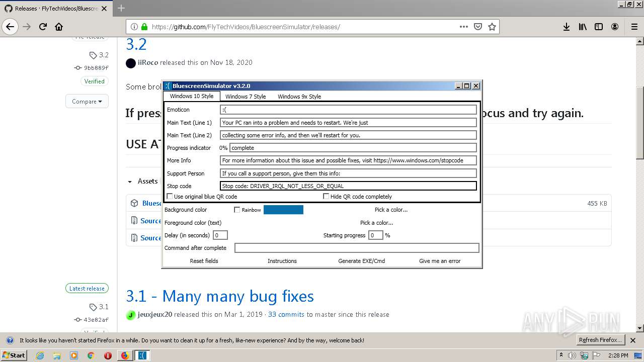
Task: Open the 33 commits link
Action: (x=286, y=314)
